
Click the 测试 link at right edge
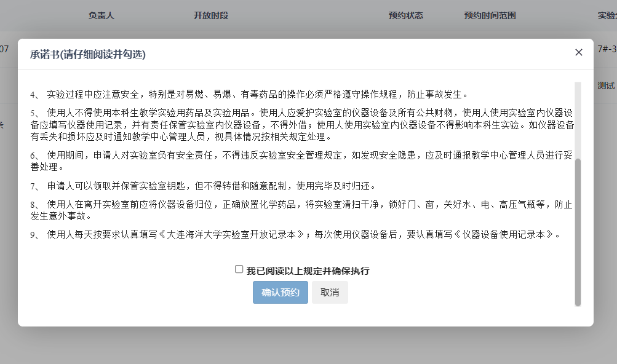(x=606, y=85)
